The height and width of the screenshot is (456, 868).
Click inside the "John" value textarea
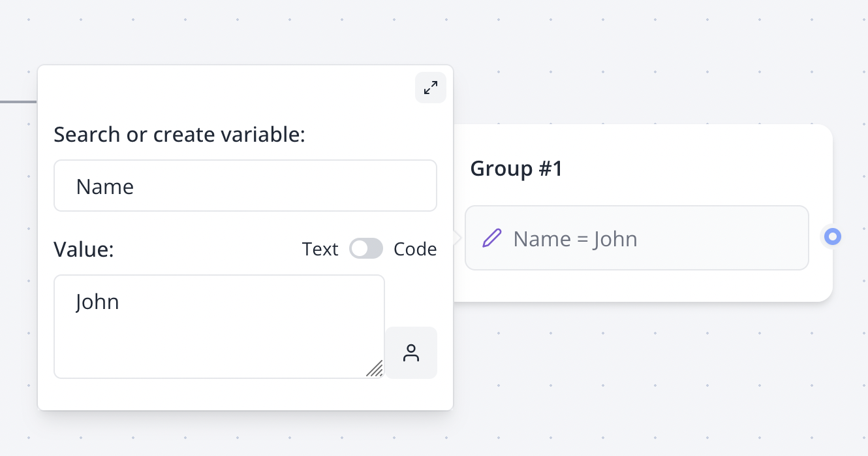point(219,327)
